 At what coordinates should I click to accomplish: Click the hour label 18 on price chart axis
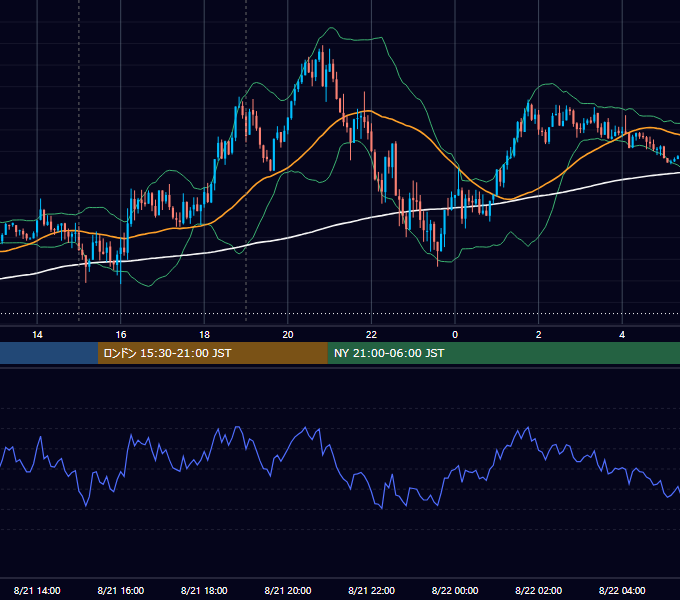[x=204, y=335]
